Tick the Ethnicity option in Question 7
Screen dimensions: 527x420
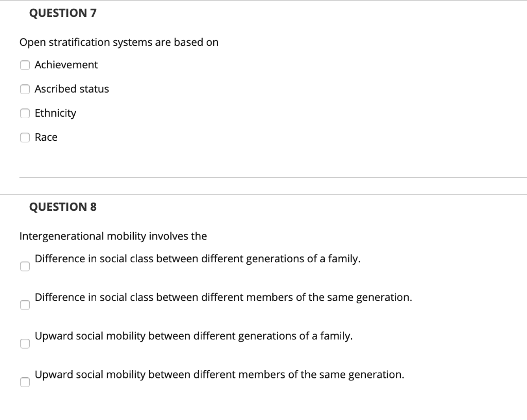click(x=25, y=113)
